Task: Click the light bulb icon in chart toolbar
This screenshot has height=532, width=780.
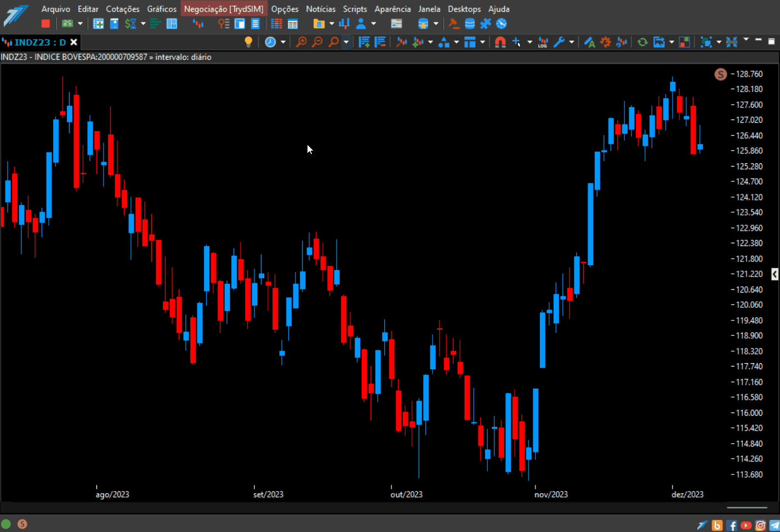Action: [248, 42]
